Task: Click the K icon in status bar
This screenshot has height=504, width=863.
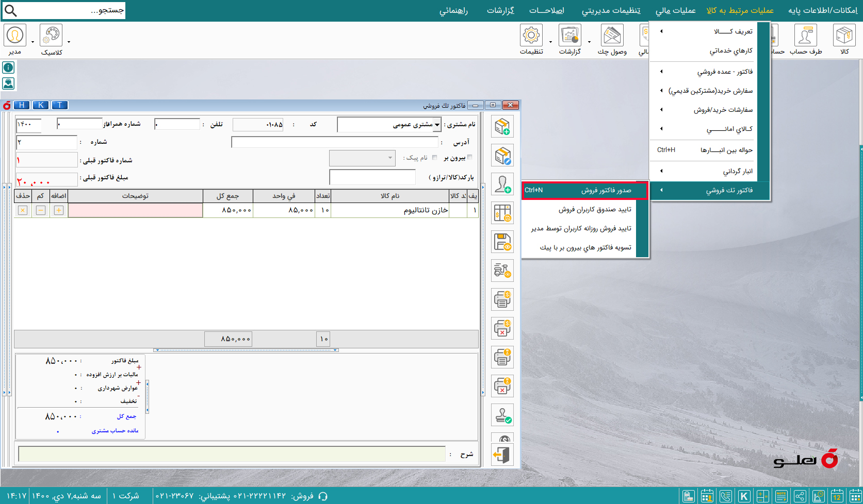Action: click(744, 496)
